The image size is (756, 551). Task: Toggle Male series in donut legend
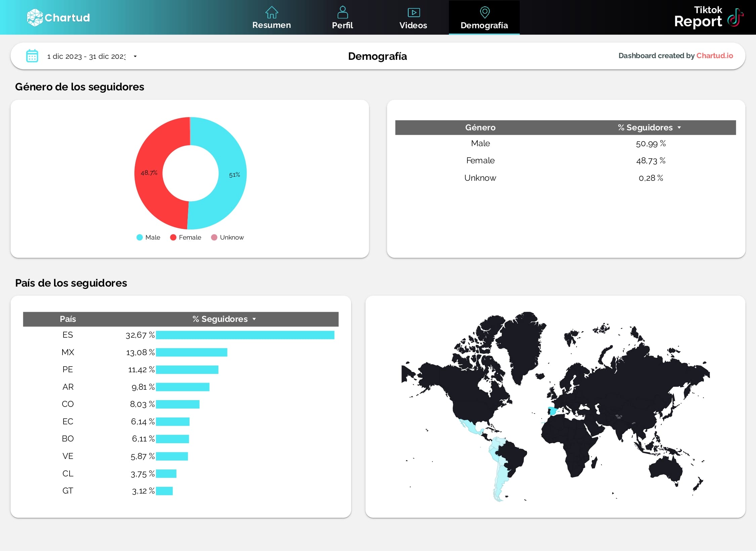(x=148, y=238)
